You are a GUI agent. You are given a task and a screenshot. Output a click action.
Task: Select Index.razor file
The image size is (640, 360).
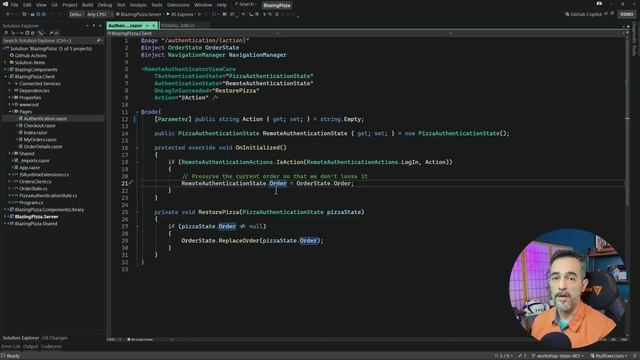pos(35,132)
